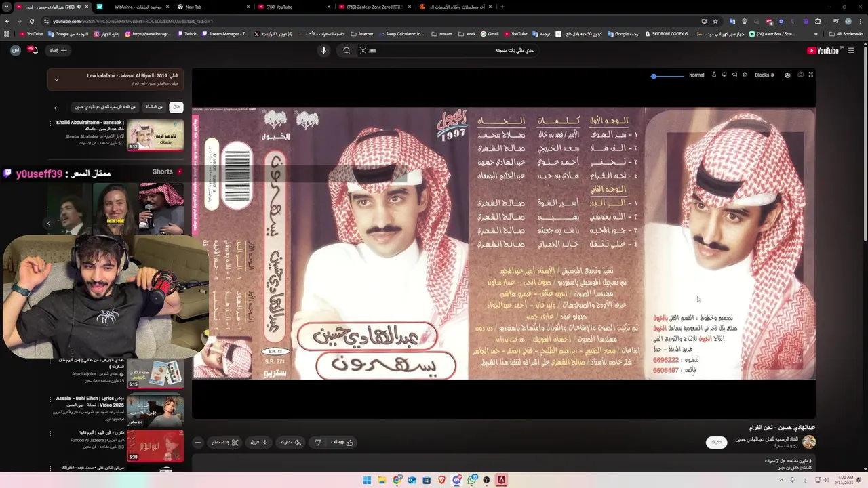The height and width of the screenshot is (488, 868).
Task: Open more actions three-dot menu under video
Action: point(198,443)
